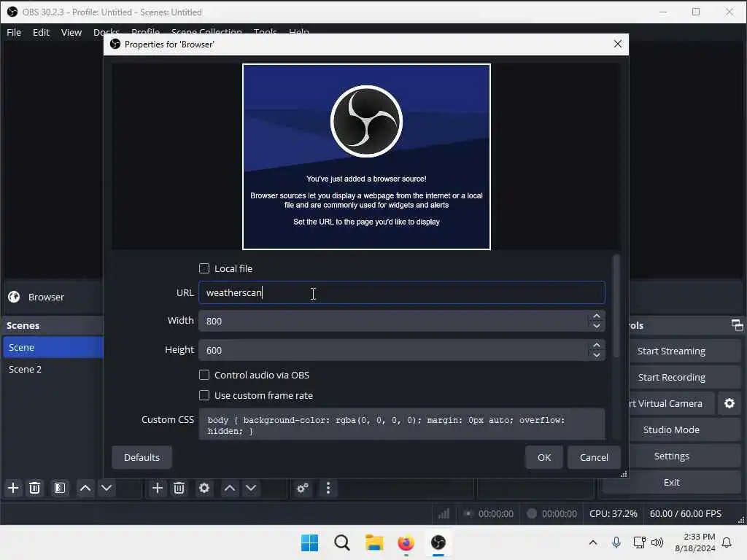Click Exit button in Controls
Image resolution: width=747 pixels, height=560 pixels.
coord(671,483)
